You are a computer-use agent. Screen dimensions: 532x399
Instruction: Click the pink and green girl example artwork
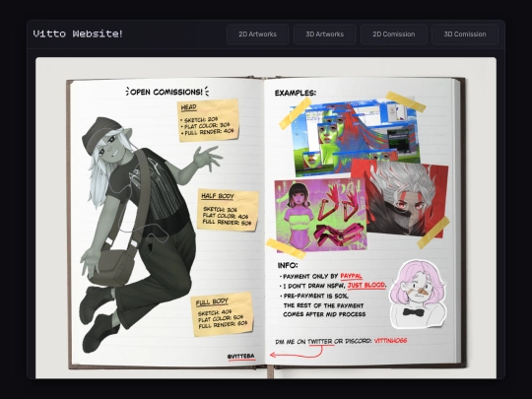(320, 215)
